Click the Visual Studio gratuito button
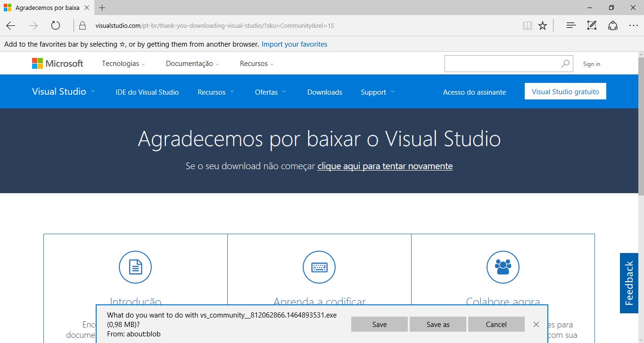Viewport: 644px width, 343px height. 565,91
